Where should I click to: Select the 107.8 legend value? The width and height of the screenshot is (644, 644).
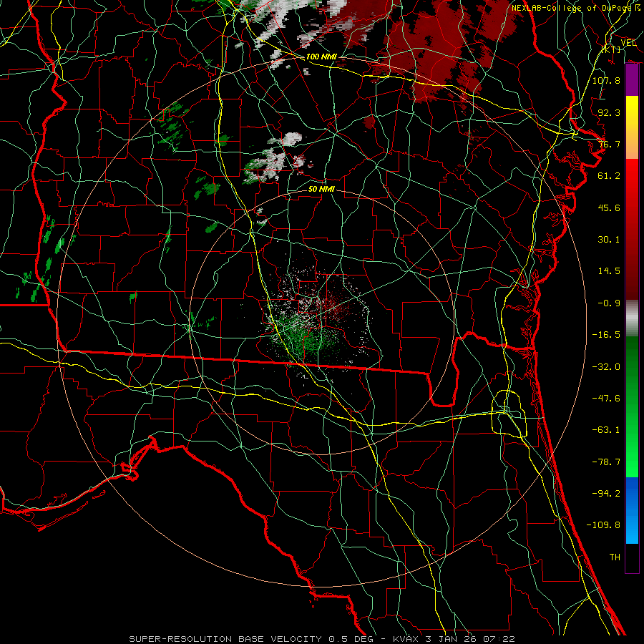coord(606,80)
